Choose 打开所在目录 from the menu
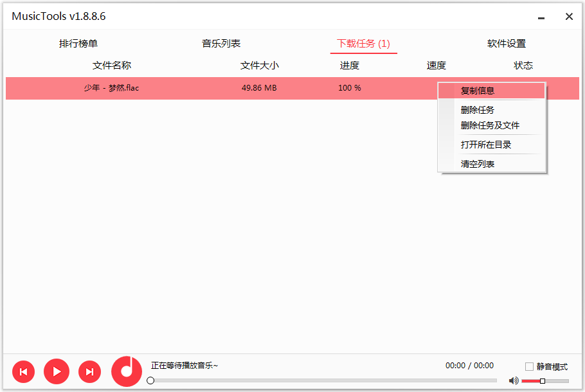 point(486,145)
